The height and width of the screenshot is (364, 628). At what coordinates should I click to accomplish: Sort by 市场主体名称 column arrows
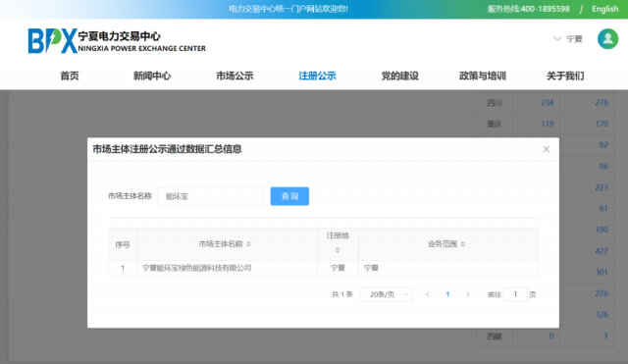click(x=248, y=244)
